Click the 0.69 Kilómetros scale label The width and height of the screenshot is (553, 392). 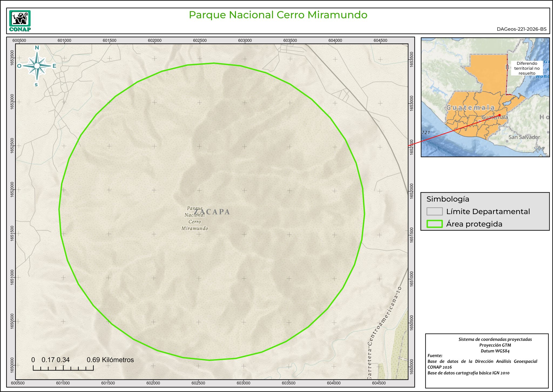(110, 360)
